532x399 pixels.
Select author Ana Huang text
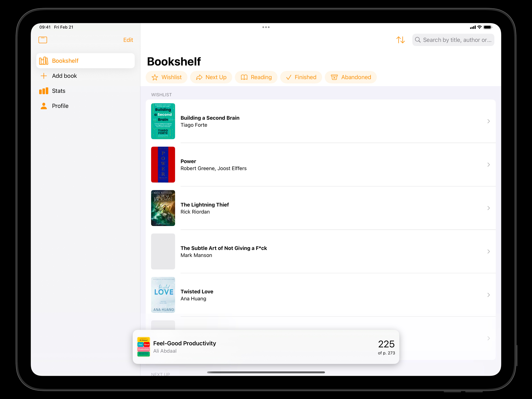193,298
